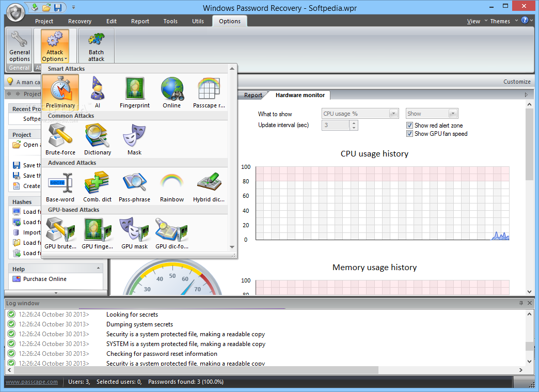Choose the Rainbow attack icon
The width and height of the screenshot is (539, 392).
tap(171, 186)
